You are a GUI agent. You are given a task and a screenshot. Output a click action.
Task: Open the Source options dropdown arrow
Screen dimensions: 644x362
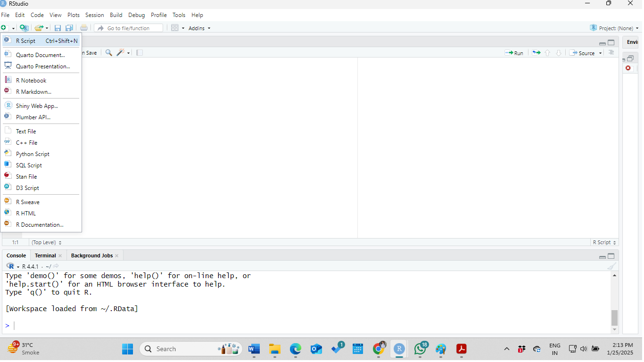[600, 53]
